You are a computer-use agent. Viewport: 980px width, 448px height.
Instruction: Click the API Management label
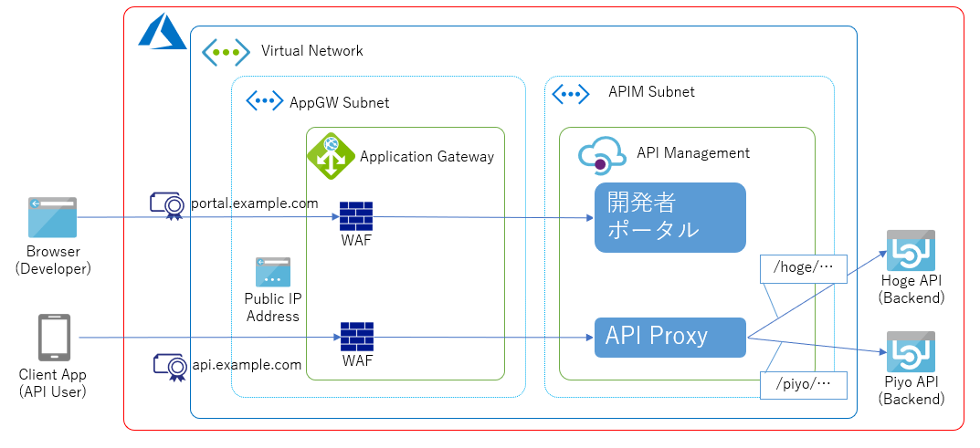coord(693,152)
